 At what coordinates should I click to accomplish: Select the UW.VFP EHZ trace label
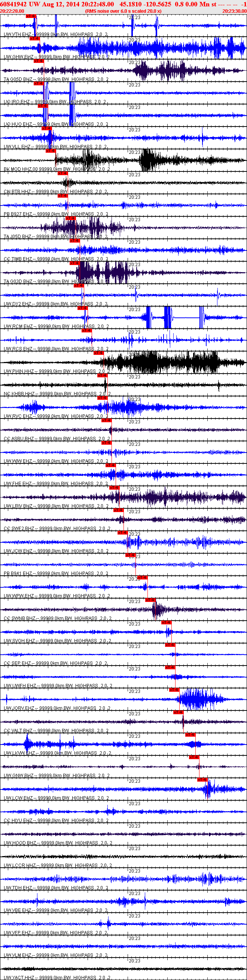pyautogui.click(x=55, y=932)
